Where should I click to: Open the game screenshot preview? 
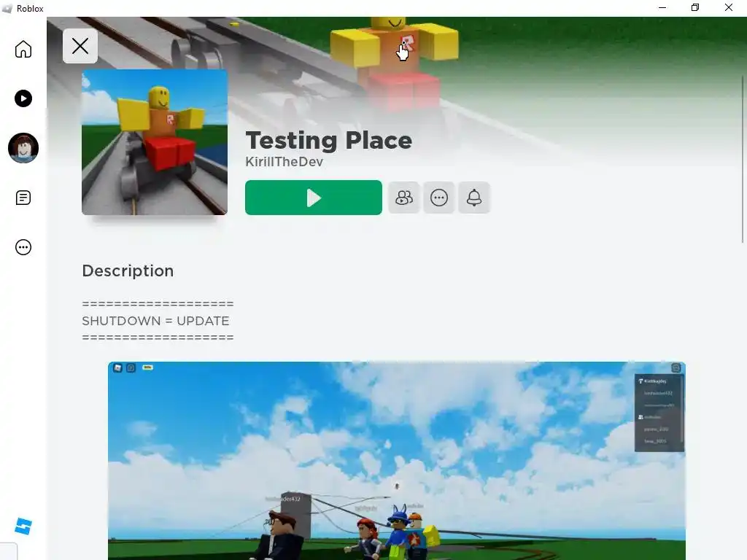click(396, 461)
